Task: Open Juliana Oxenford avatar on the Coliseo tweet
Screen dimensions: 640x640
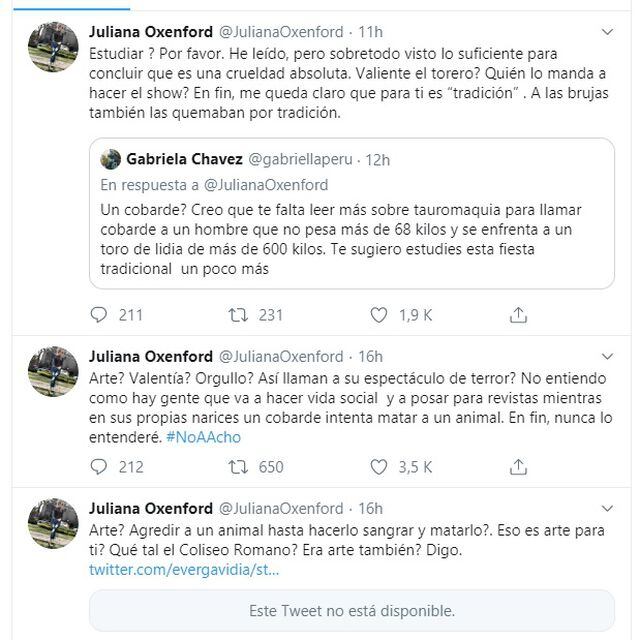Action: 53,524
